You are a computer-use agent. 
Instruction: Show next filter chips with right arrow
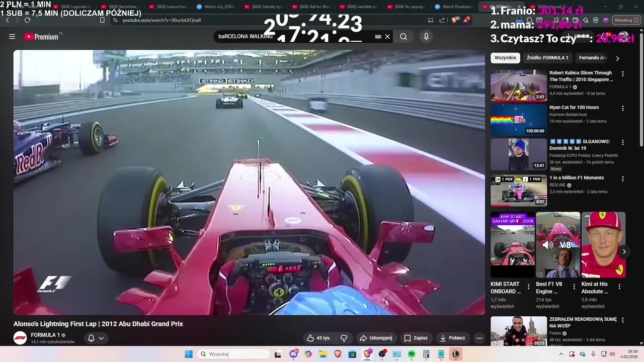click(x=617, y=58)
